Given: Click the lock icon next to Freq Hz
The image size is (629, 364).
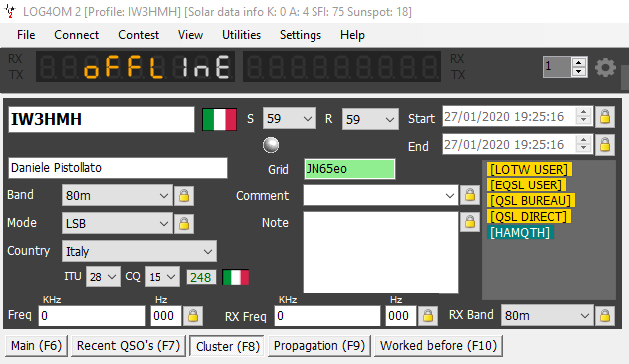Looking at the screenshot, I should point(193,316).
